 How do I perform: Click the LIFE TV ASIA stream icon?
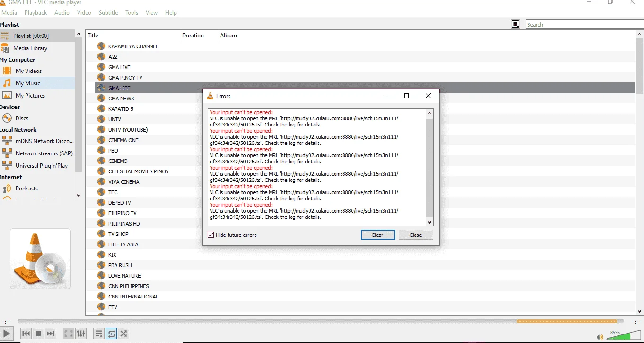pos(101,244)
